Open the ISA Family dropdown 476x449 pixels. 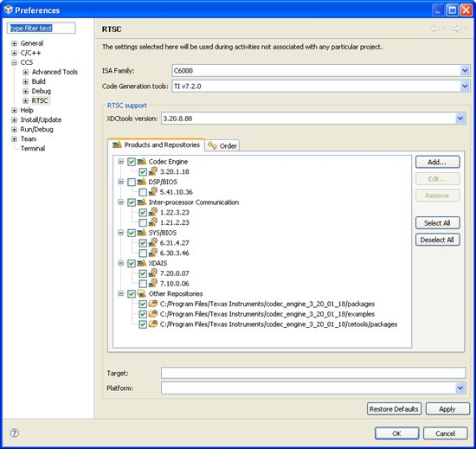tap(465, 71)
